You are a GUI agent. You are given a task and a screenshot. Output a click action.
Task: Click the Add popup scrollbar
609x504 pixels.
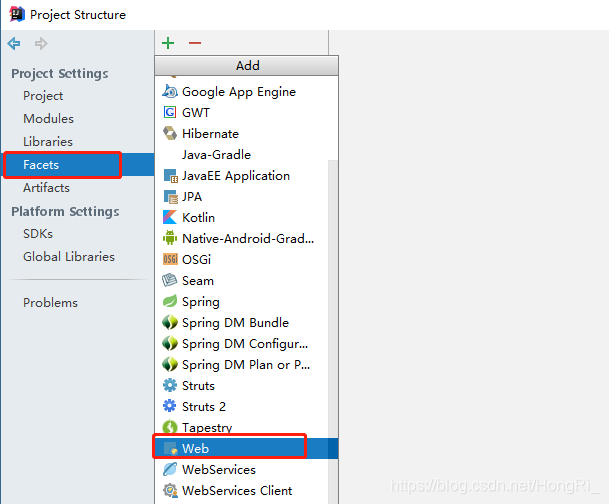[333, 330]
